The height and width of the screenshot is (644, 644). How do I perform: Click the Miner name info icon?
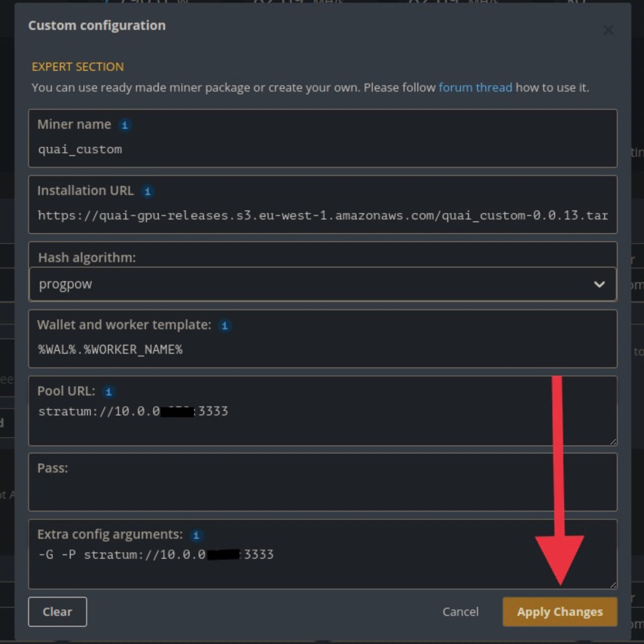[125, 125]
